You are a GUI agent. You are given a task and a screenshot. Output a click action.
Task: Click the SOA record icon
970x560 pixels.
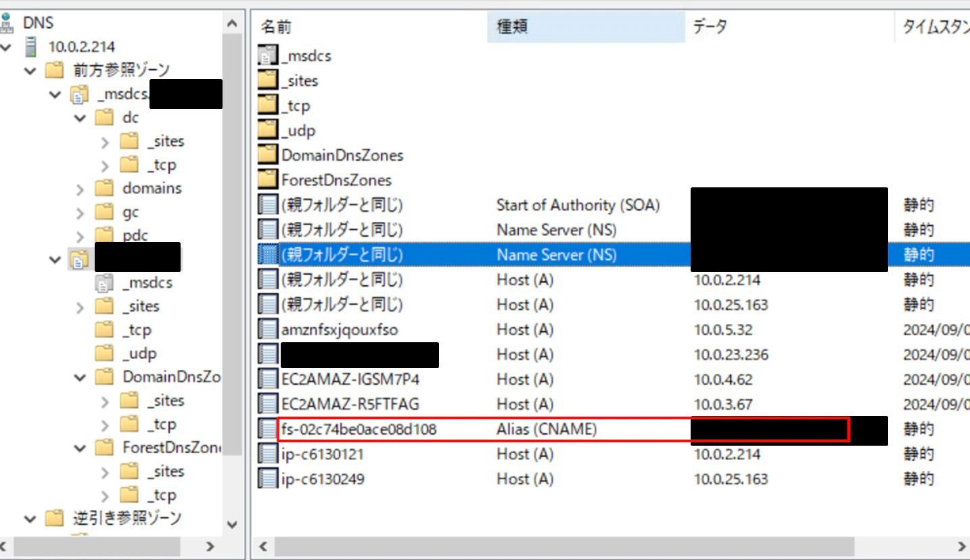tap(269, 205)
